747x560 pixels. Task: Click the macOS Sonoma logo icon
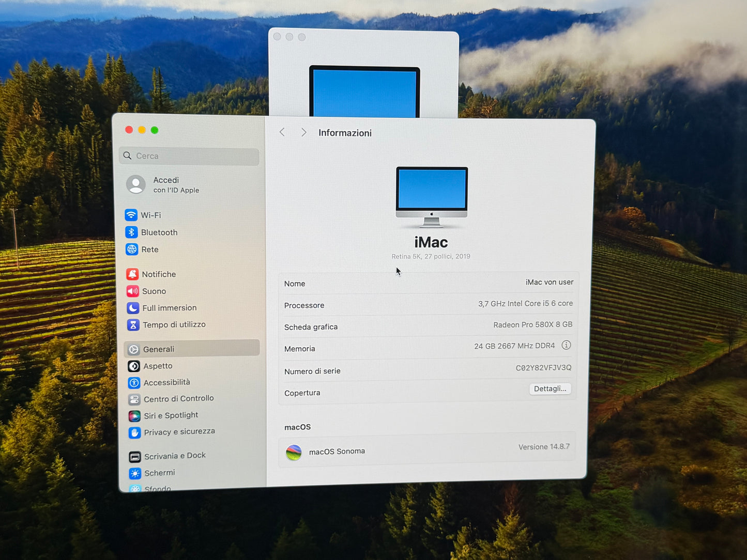pyautogui.click(x=294, y=453)
